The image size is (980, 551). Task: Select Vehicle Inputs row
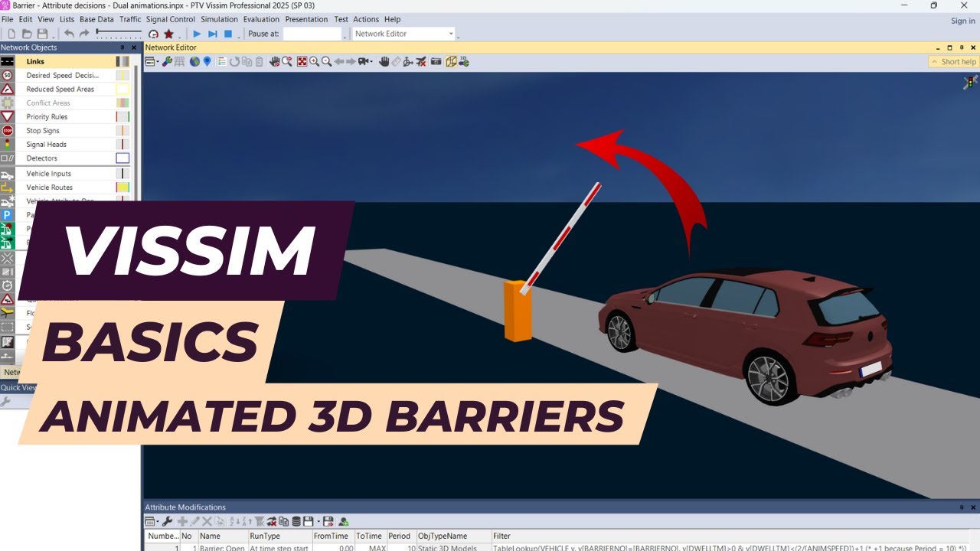(65, 174)
